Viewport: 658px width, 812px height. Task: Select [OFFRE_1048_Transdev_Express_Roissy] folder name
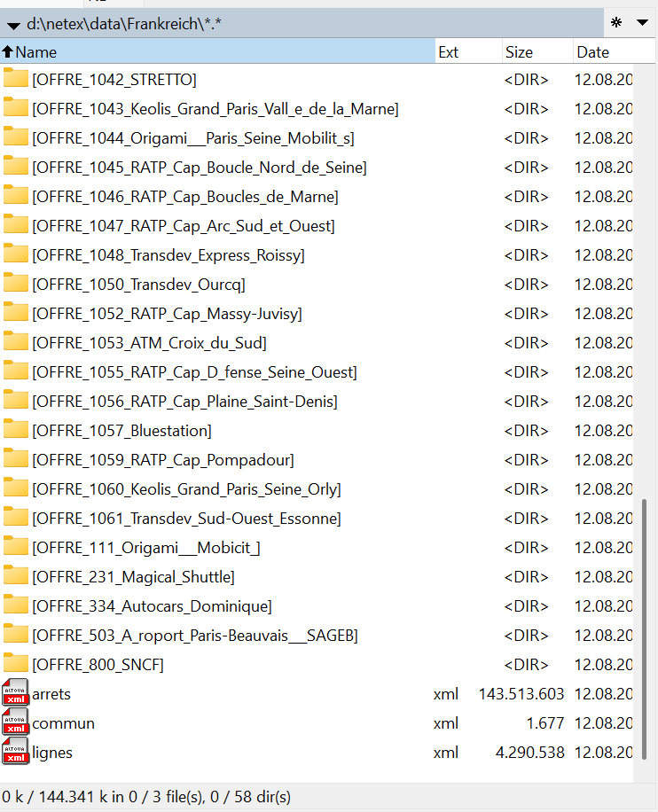point(168,255)
